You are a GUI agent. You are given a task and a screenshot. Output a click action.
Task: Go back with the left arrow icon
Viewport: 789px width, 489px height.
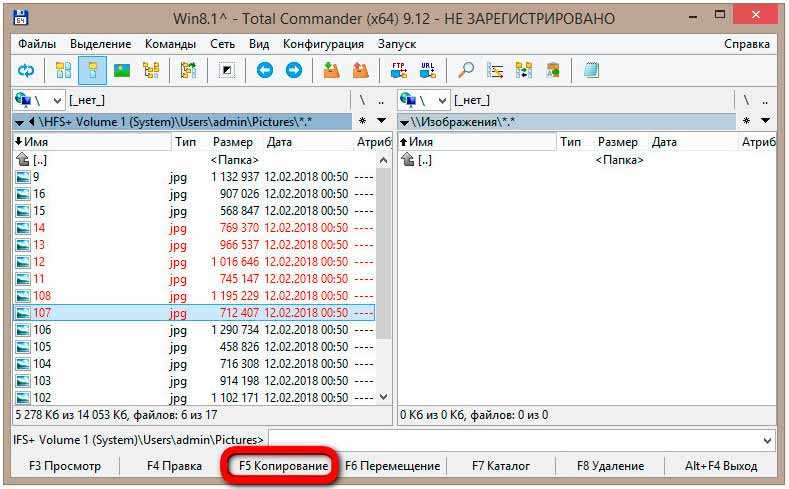coord(265,70)
